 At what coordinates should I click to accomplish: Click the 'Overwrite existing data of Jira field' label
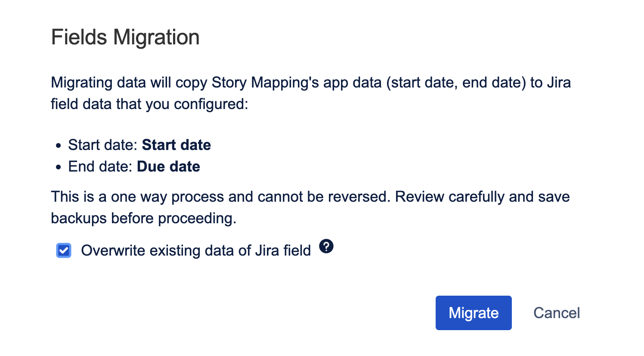click(196, 250)
